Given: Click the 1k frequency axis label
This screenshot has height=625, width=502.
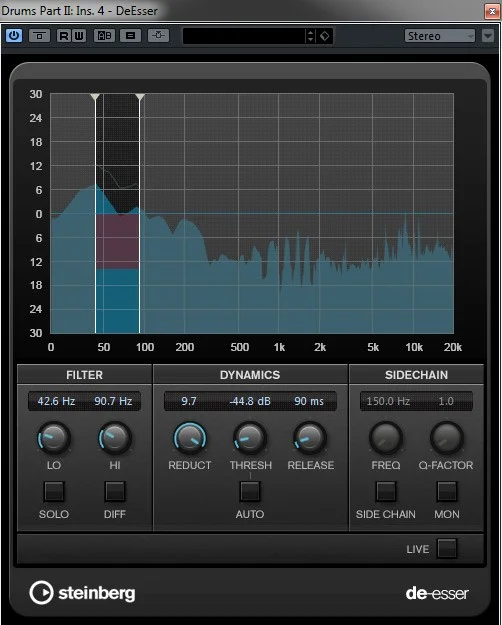Looking at the screenshot, I should tap(280, 347).
